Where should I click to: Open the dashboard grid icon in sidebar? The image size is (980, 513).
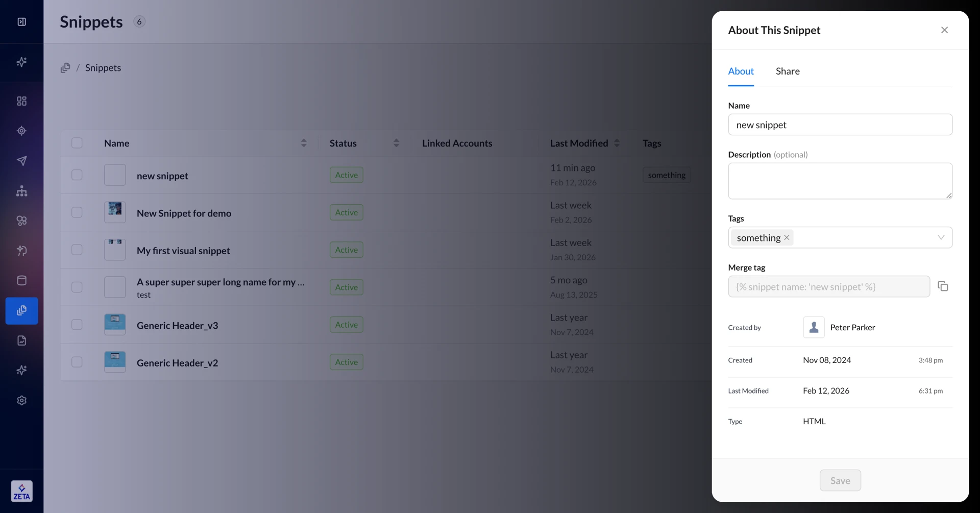pyautogui.click(x=21, y=101)
